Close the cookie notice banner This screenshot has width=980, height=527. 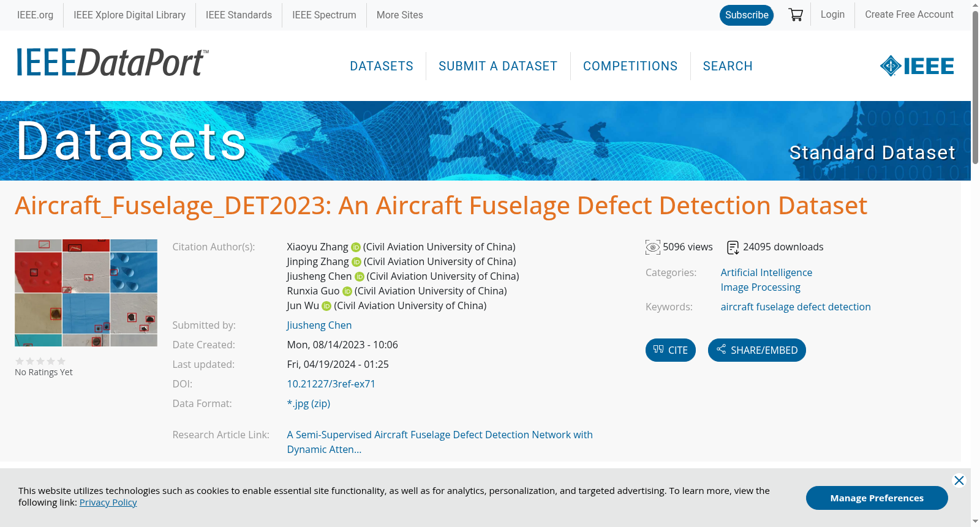pos(959,480)
